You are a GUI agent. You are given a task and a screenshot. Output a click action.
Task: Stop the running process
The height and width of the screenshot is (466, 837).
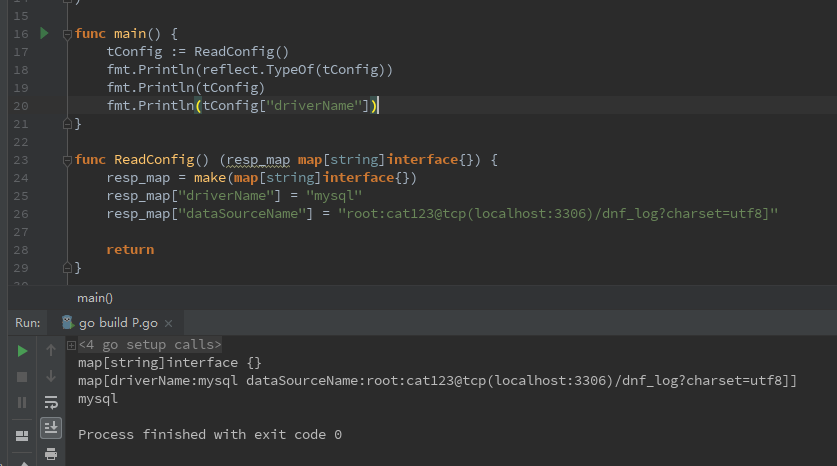coord(22,377)
